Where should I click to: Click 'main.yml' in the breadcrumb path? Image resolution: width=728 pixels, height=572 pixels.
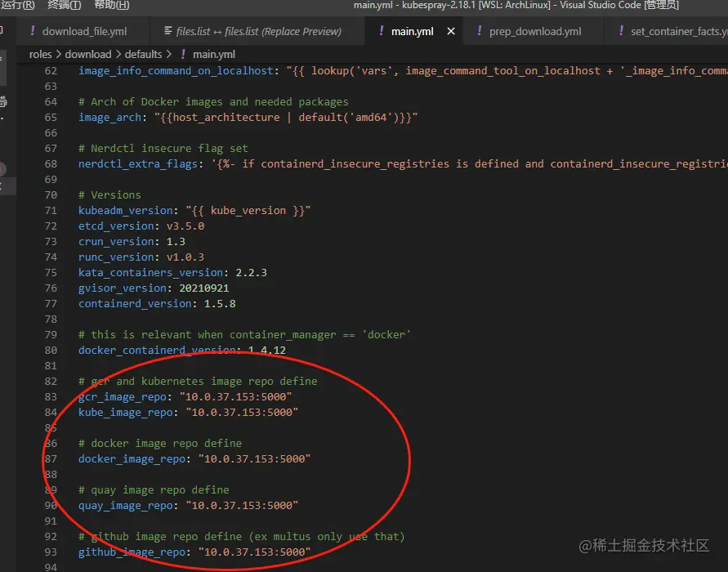(x=214, y=54)
